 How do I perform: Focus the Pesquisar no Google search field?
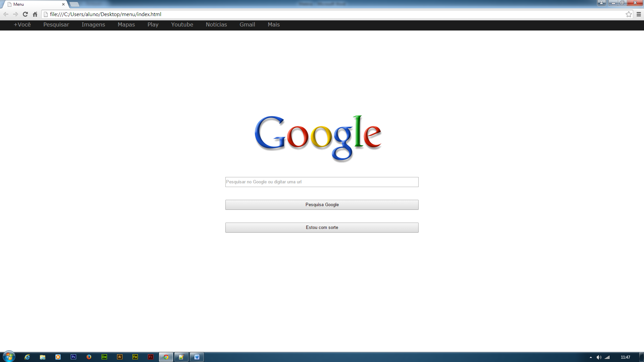click(x=322, y=182)
